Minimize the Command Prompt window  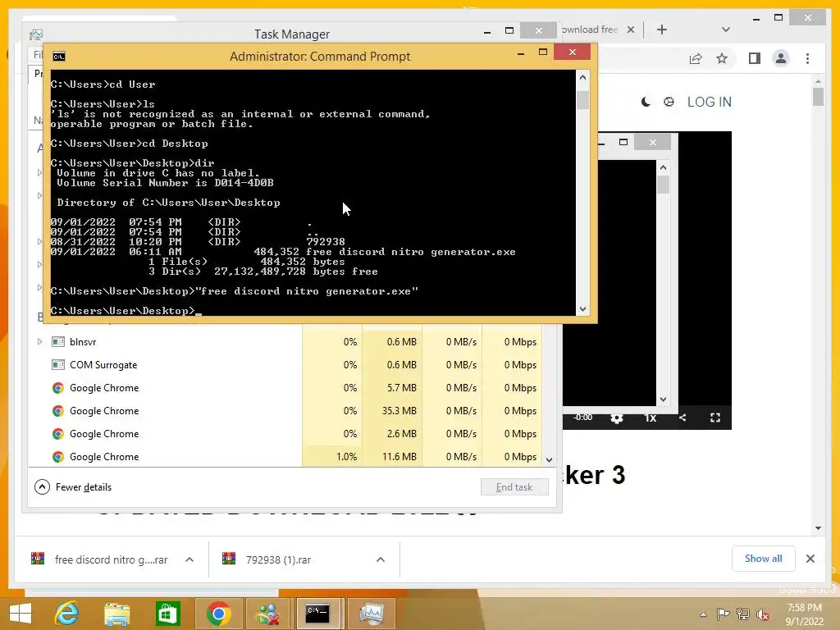point(521,52)
